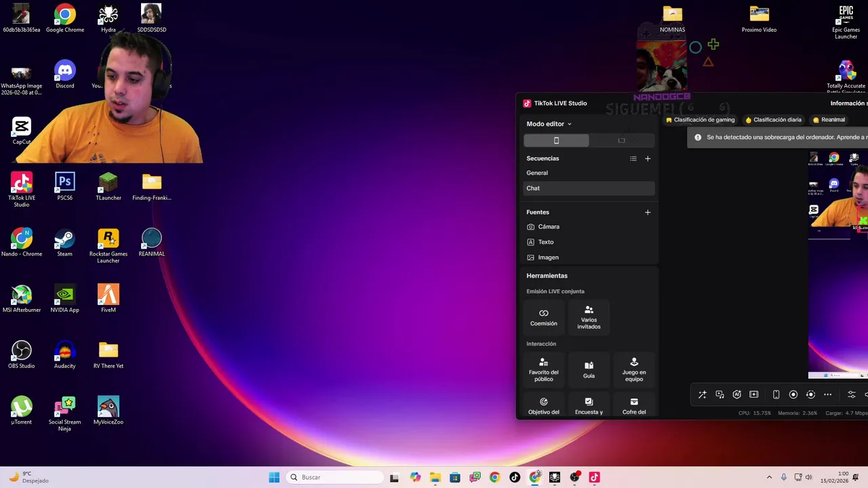This screenshot has width=868, height=488.
Task: Open FiveM desktop shortcut
Action: pos(108,299)
